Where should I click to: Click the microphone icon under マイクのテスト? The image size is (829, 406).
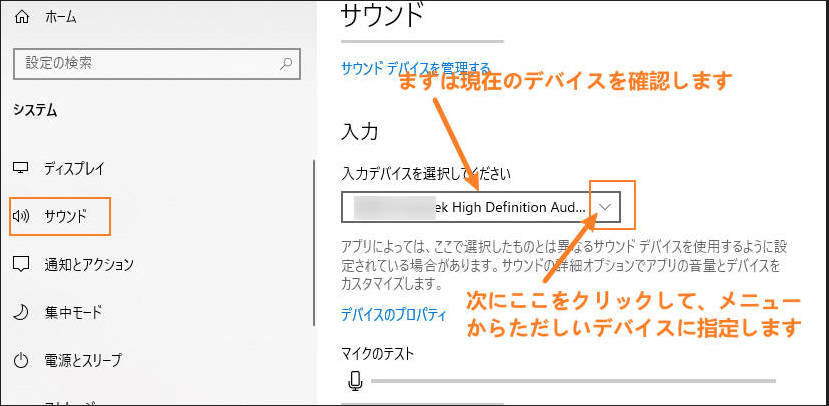point(356,381)
